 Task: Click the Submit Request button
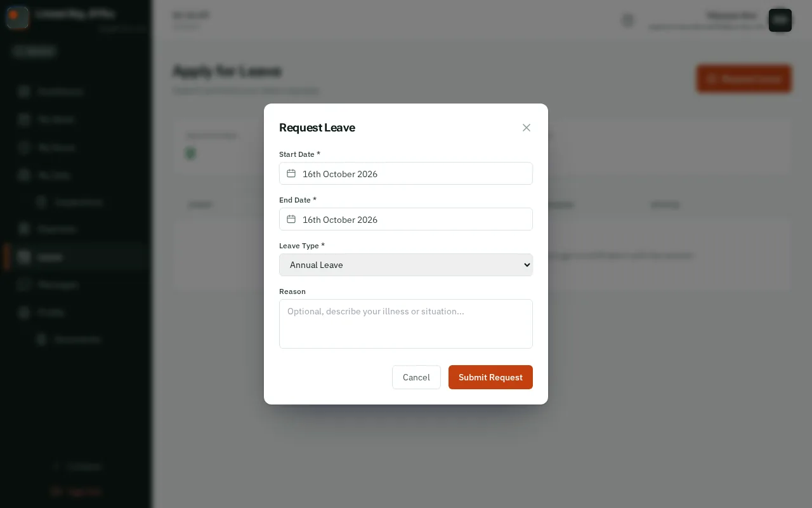pos(490,377)
